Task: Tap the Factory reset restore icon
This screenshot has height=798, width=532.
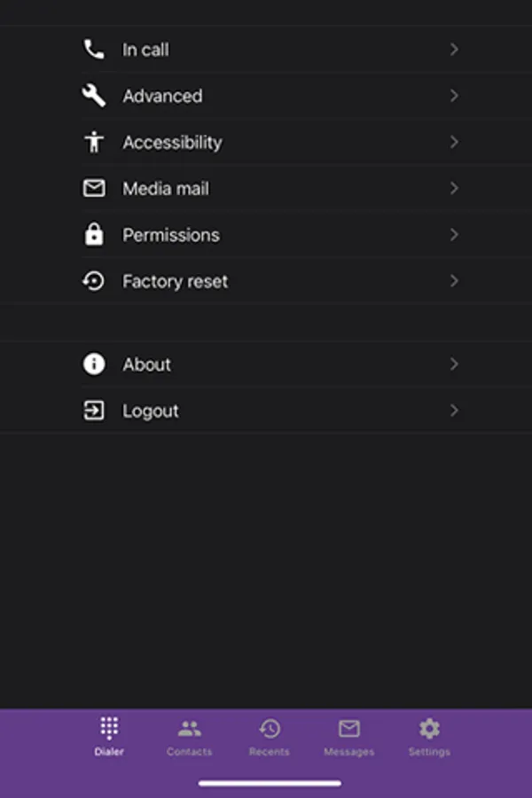Action: (x=94, y=281)
